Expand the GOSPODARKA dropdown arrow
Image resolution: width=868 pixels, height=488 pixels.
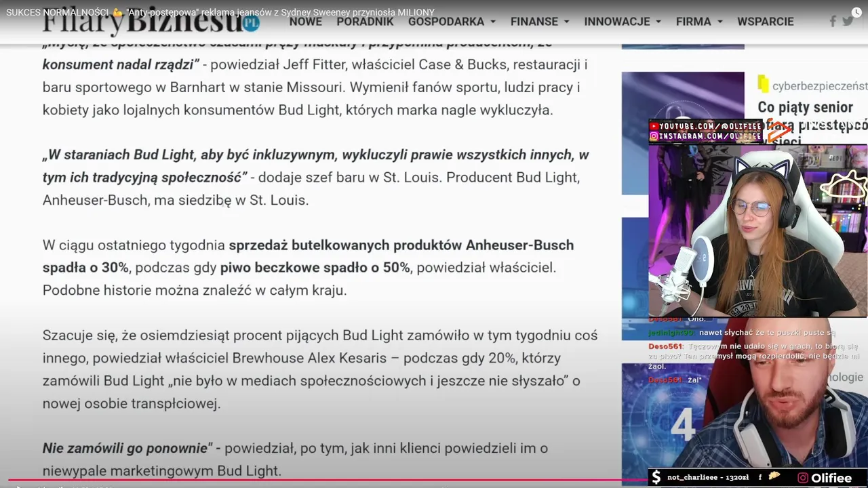coord(493,22)
